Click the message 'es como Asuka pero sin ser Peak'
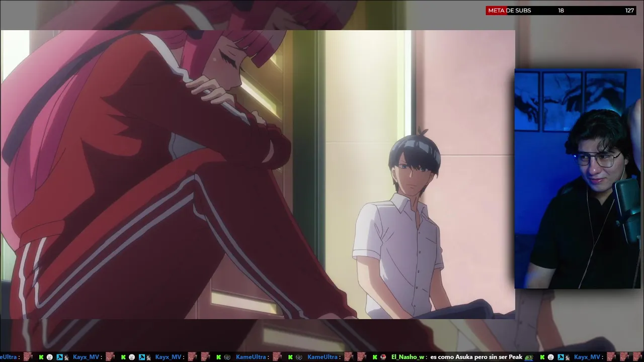The height and width of the screenshot is (362, 644). pos(476,357)
